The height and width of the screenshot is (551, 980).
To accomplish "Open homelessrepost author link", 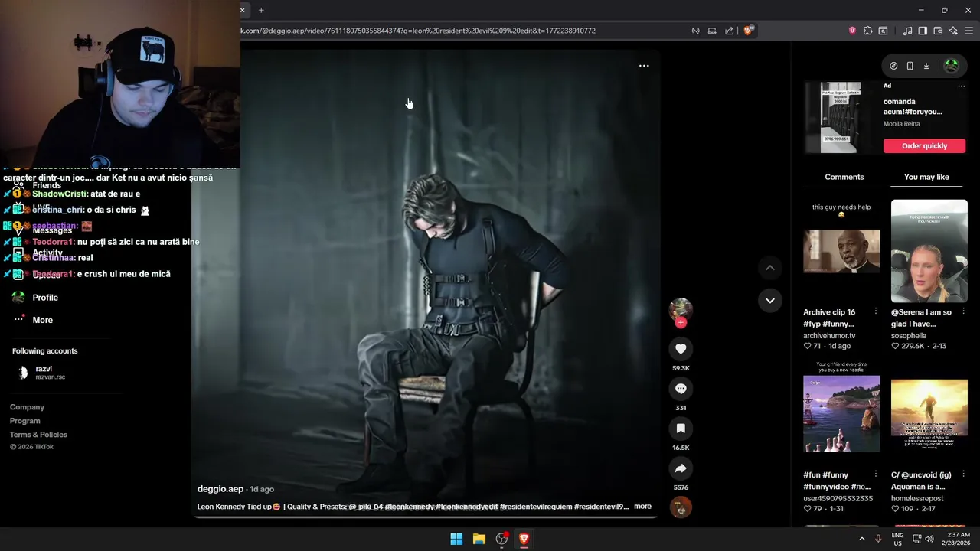I will [917, 498].
